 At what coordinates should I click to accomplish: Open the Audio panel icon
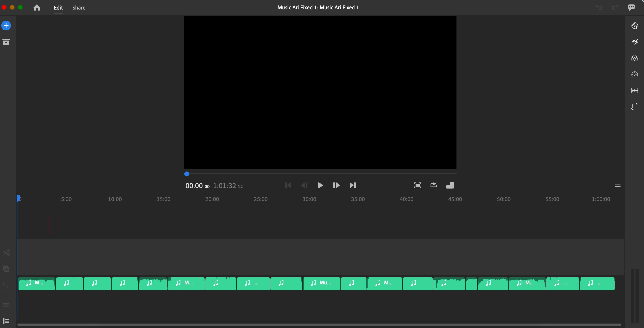click(x=634, y=90)
